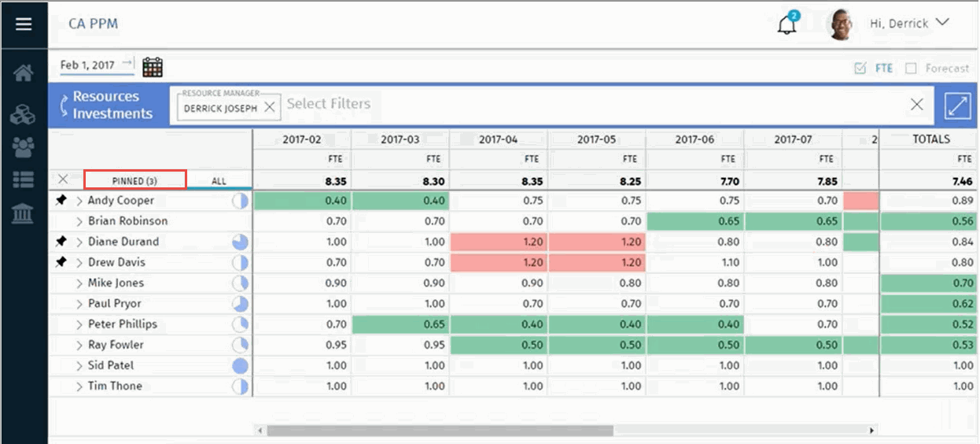The image size is (980, 444).
Task: Click Sid Patel's full allocation pie icon
Action: coord(240,365)
